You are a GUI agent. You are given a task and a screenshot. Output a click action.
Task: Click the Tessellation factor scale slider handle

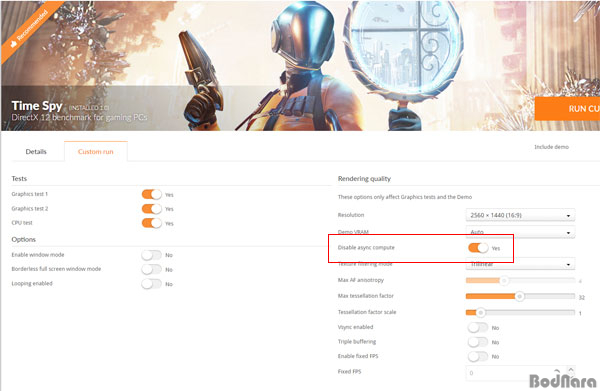(x=480, y=313)
